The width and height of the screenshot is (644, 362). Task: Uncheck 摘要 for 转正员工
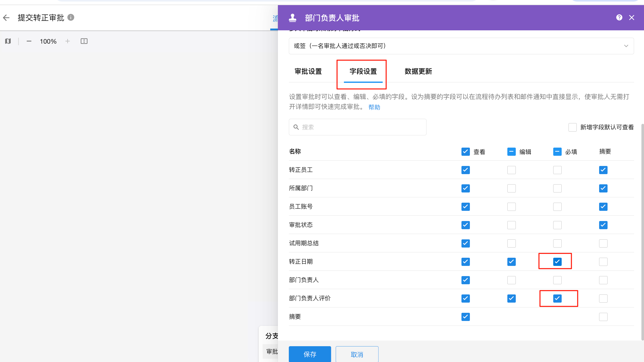tap(603, 170)
